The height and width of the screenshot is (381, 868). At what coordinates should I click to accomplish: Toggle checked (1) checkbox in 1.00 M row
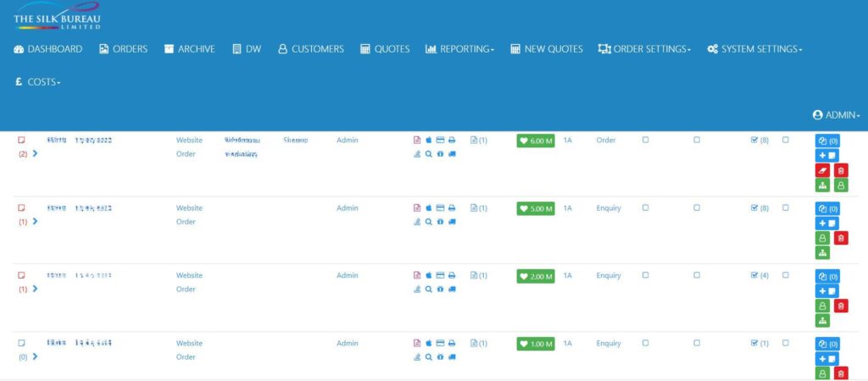coord(754,344)
